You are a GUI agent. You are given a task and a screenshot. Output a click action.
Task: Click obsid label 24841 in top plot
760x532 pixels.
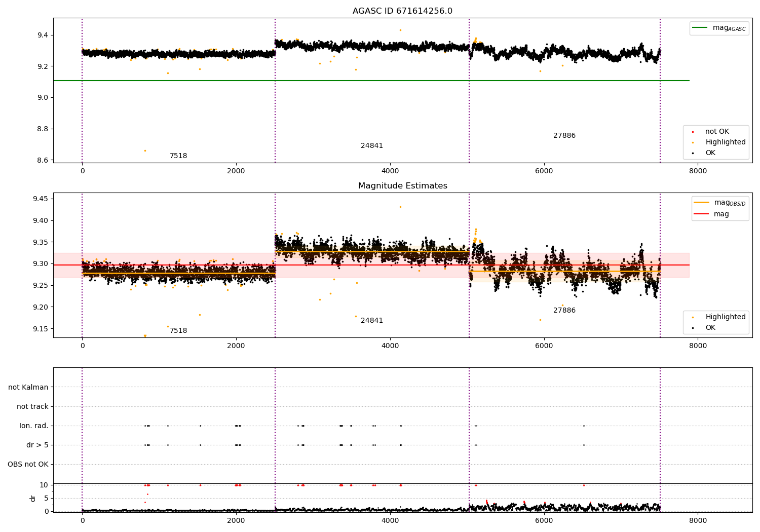coord(372,146)
